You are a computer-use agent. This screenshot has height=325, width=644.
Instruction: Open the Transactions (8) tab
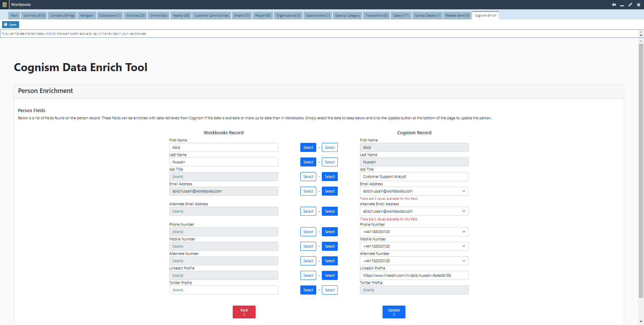376,16
